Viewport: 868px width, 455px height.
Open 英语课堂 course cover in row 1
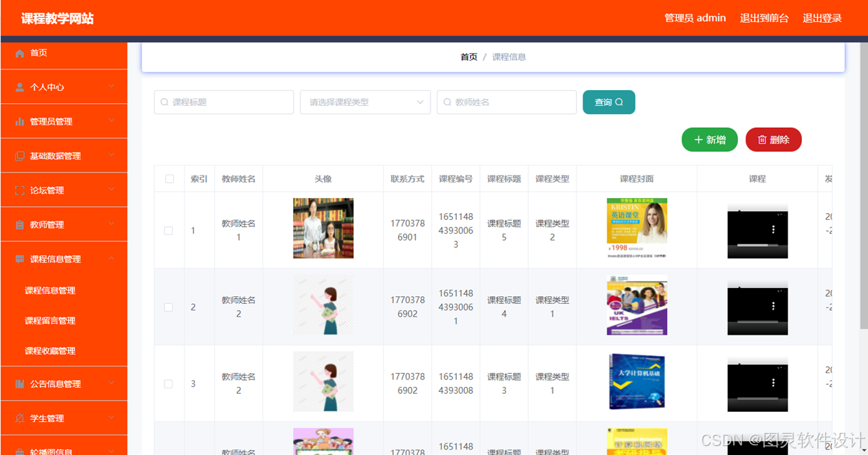[x=637, y=228]
